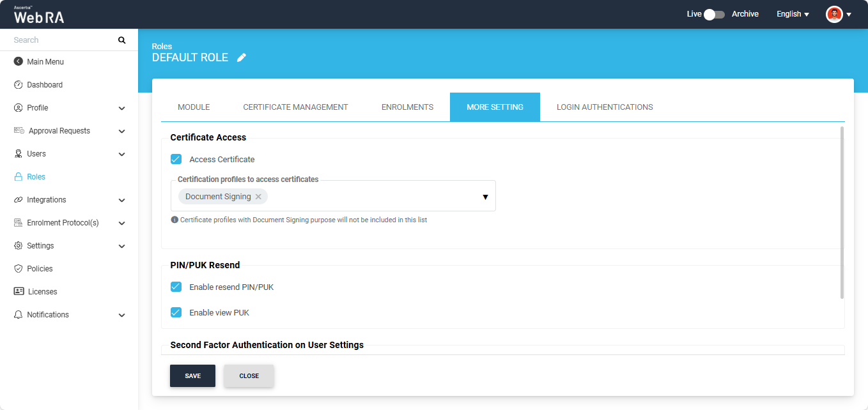Disable the Enable resend PIN/PUK checkbox
The width and height of the screenshot is (868, 410).
coord(176,287)
